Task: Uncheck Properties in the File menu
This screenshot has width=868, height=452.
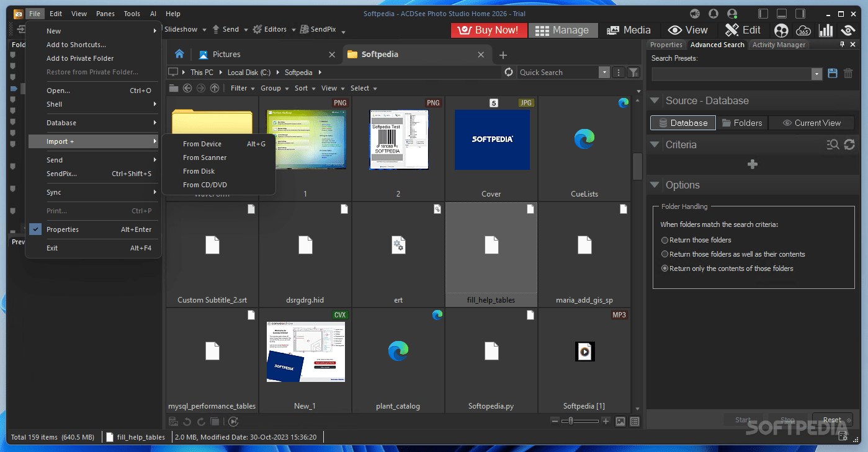Action: point(62,229)
